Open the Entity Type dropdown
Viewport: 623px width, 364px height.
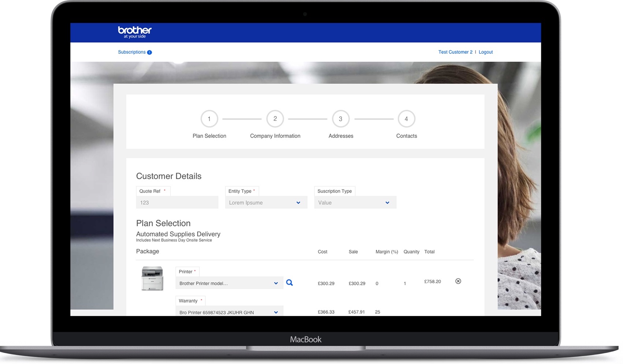coord(266,203)
